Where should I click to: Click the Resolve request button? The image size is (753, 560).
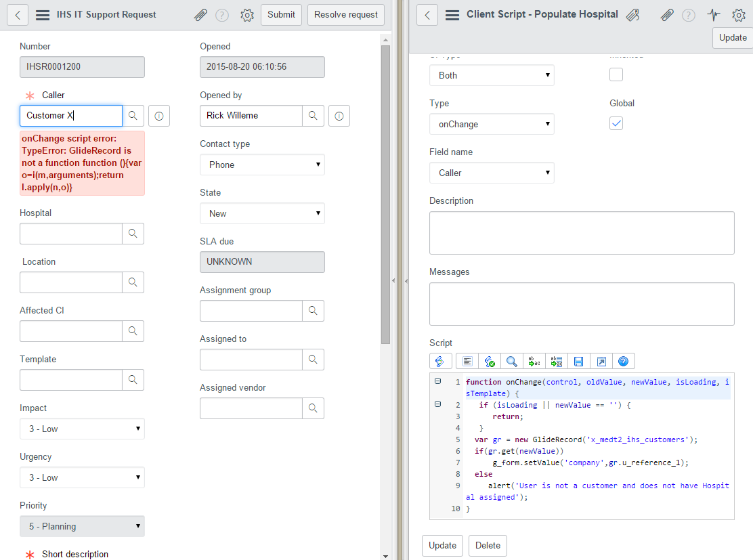click(346, 15)
